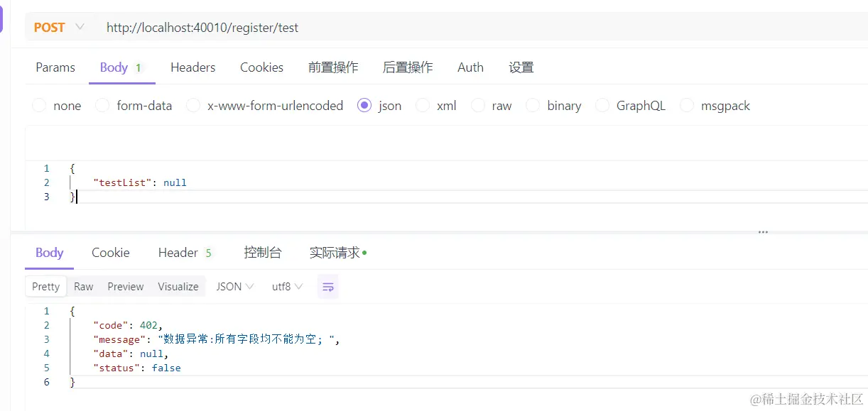Open the request Cookies tab
Viewport: 868px width, 411px height.
coord(261,67)
